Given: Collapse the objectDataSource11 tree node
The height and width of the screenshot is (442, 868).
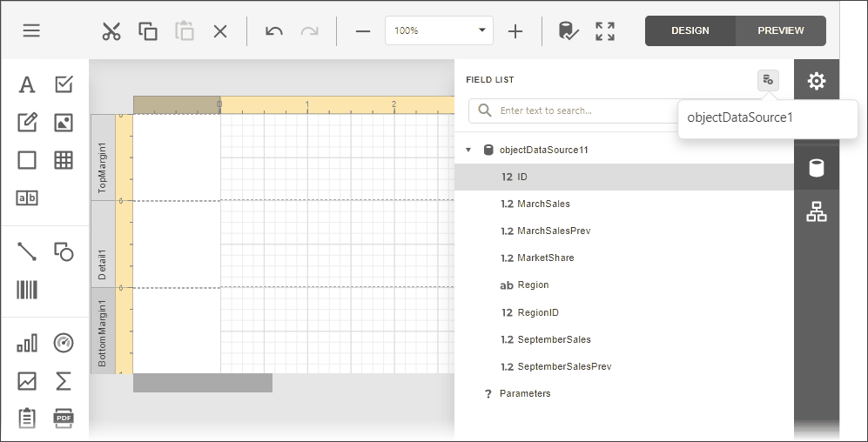Looking at the screenshot, I should pos(468,150).
